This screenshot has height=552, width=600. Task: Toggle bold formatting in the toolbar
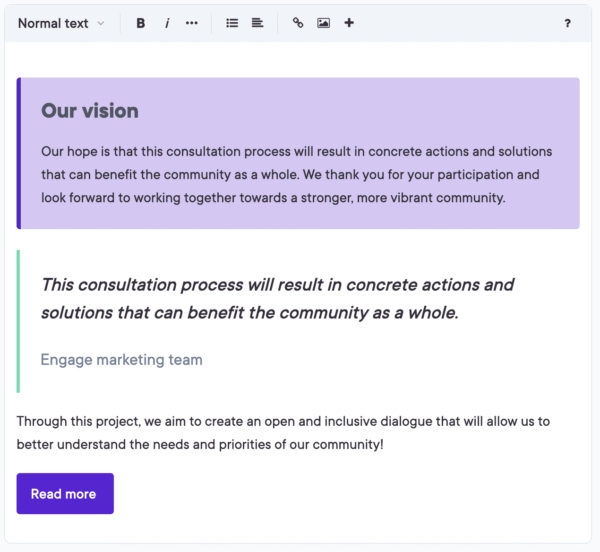(x=141, y=23)
